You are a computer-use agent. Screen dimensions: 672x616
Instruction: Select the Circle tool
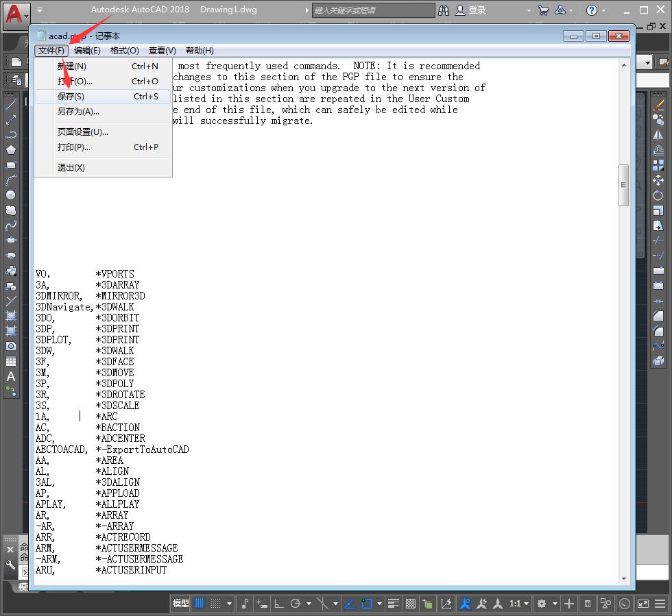(x=11, y=195)
